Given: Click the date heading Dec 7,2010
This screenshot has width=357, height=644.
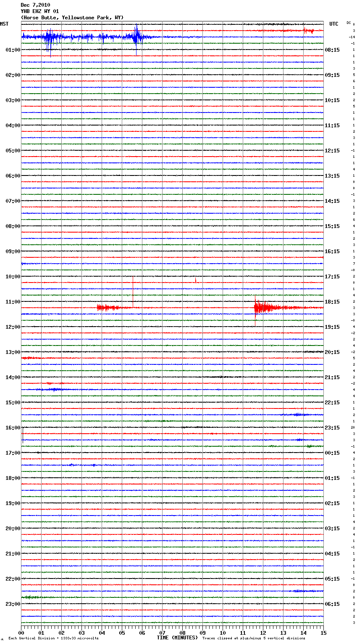Looking at the screenshot, I should tap(35, 5).
